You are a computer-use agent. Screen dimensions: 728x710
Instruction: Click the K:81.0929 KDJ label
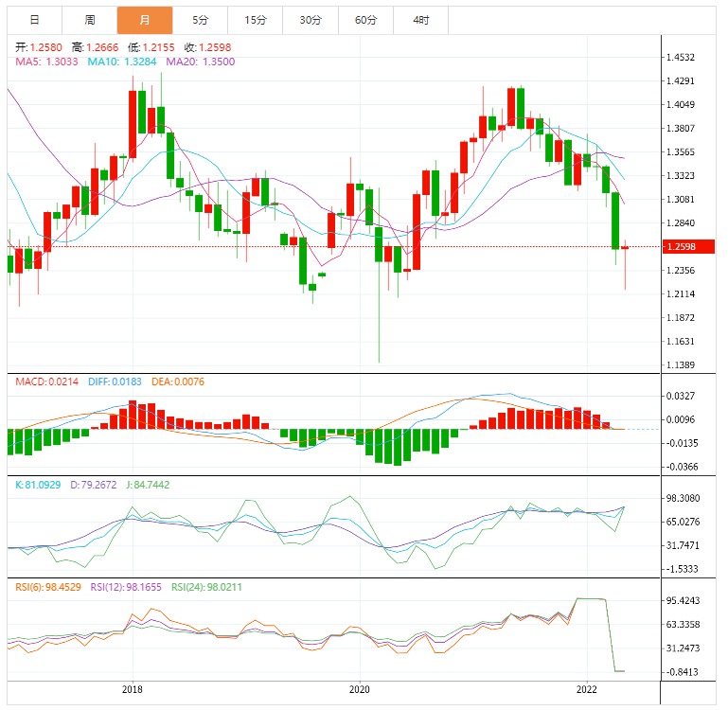(x=38, y=485)
